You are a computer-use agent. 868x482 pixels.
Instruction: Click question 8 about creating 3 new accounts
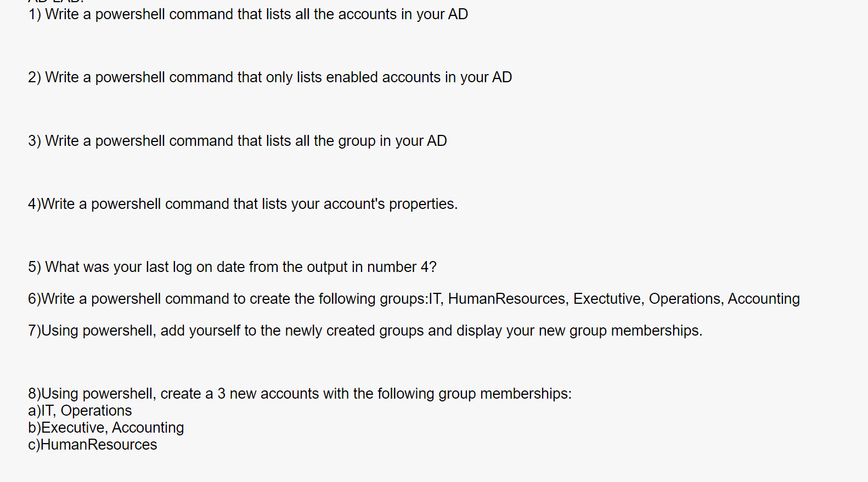click(x=300, y=394)
